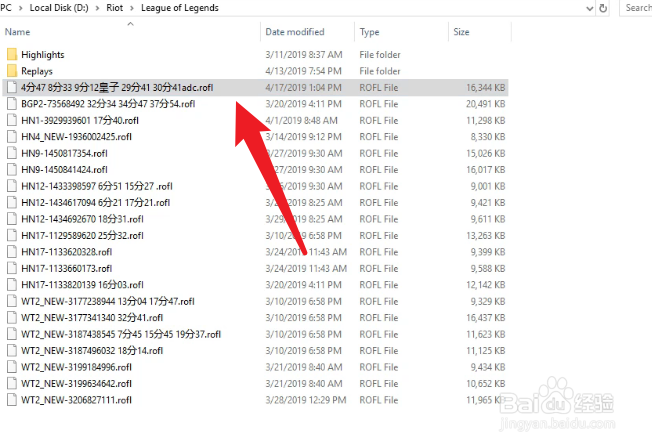Click file icon of HN4_NEW-1936002425.rofl

[12, 137]
